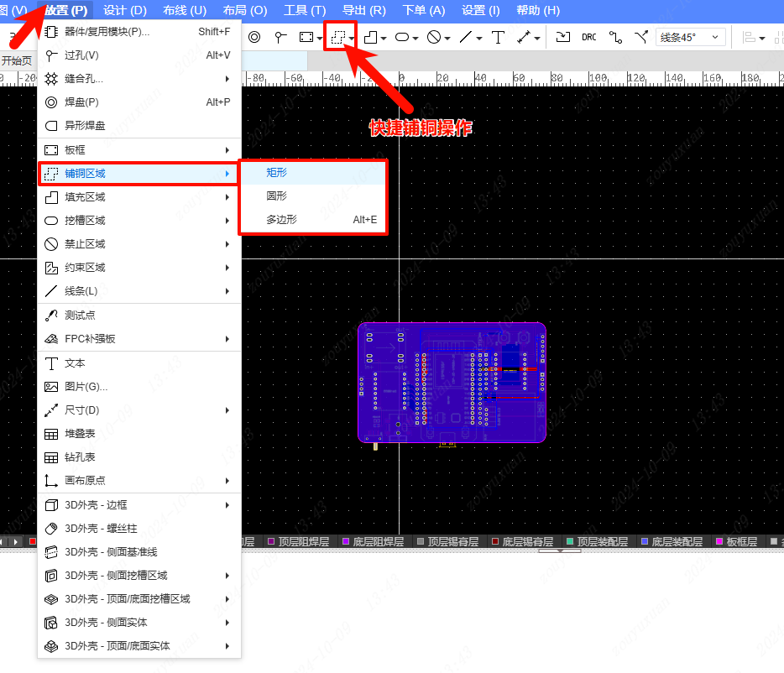The width and height of the screenshot is (784, 673).
Task: Open the 禁止区域 submenu
Action: [139, 244]
